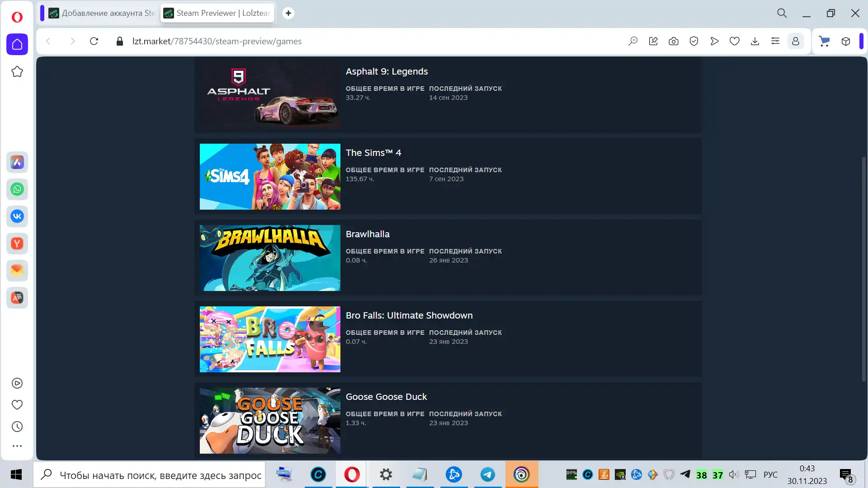The image size is (868, 488).
Task: Select Asphalt 9 last launch '14 сен 2023'
Action: click(448, 98)
